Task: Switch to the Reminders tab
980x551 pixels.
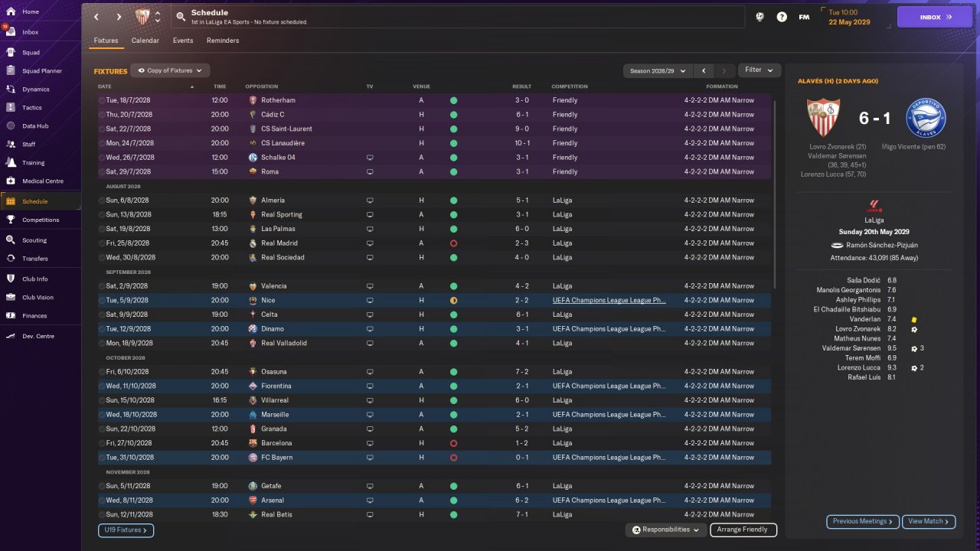Action: pyautogui.click(x=223, y=41)
